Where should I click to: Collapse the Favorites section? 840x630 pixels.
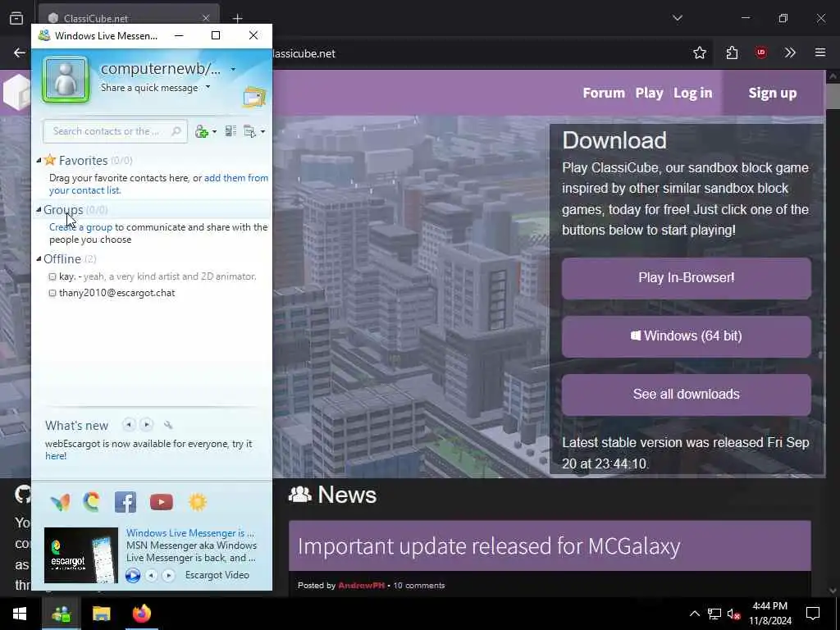coord(39,160)
